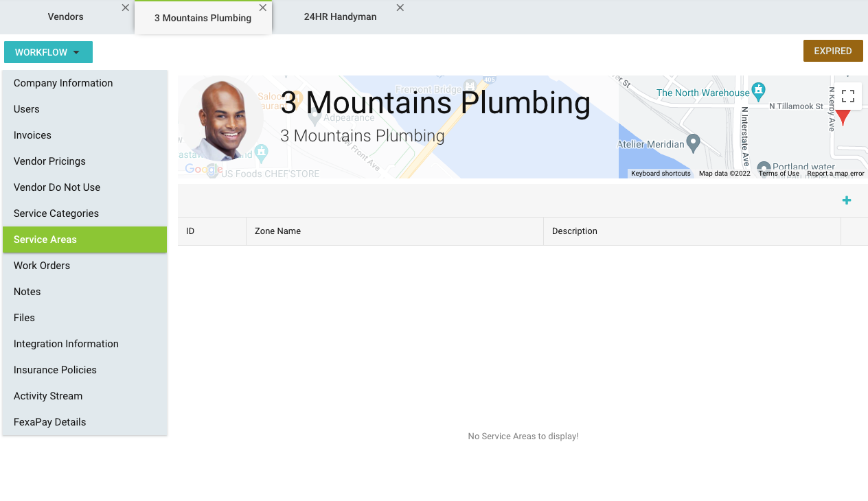Close the 3 Mountains Plumbing tab
Screen dimensions: 868x501
coord(262,8)
